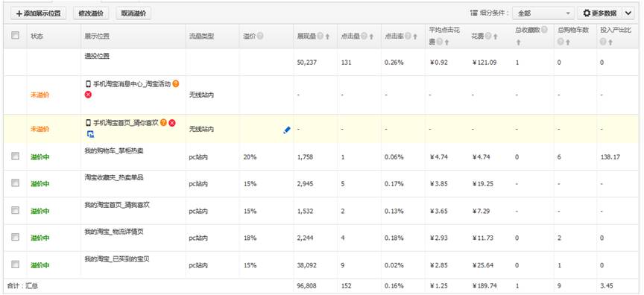Click the 添加展示位置 button
Image resolution: width=644 pixels, height=295 pixels.
coord(38,13)
